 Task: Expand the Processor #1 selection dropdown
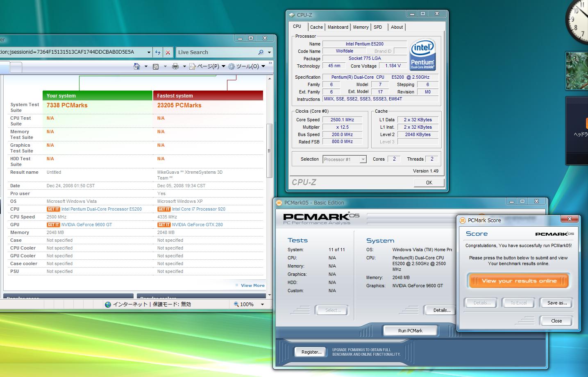(363, 159)
